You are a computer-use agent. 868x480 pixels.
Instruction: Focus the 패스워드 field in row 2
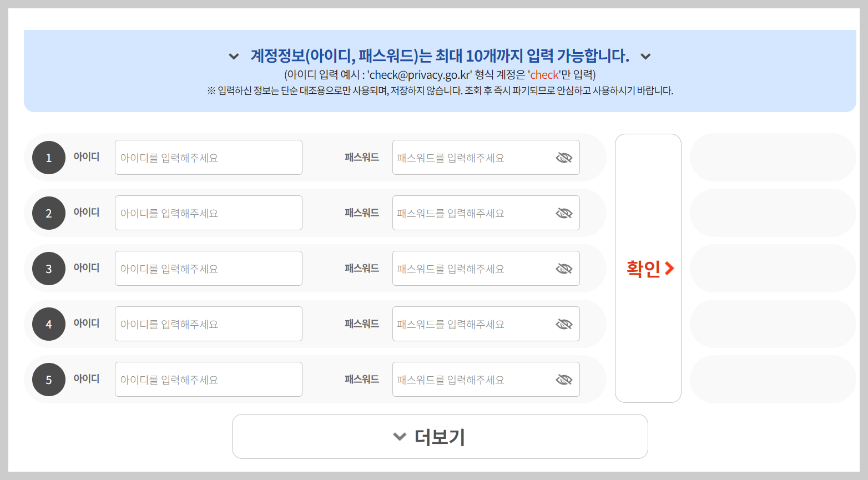(x=477, y=213)
